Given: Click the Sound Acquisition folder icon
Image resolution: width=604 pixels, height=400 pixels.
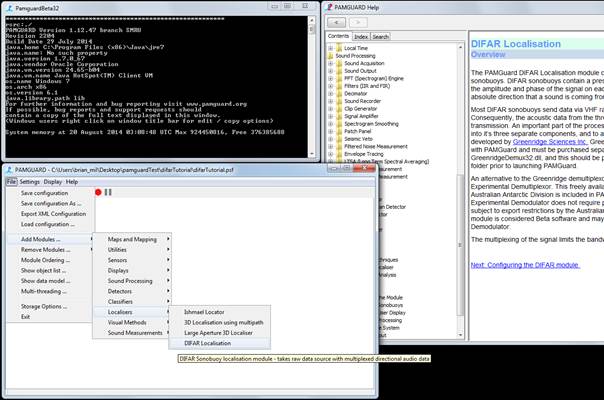Looking at the screenshot, I should tap(339, 63).
